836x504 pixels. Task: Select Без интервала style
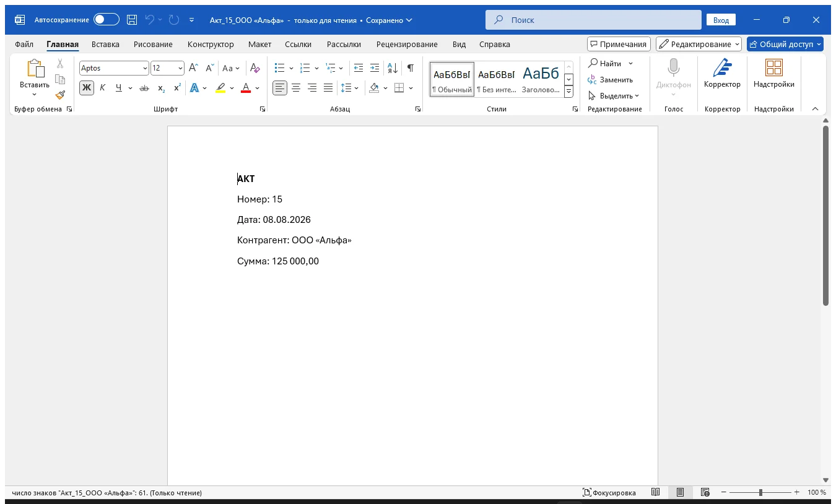(496, 79)
